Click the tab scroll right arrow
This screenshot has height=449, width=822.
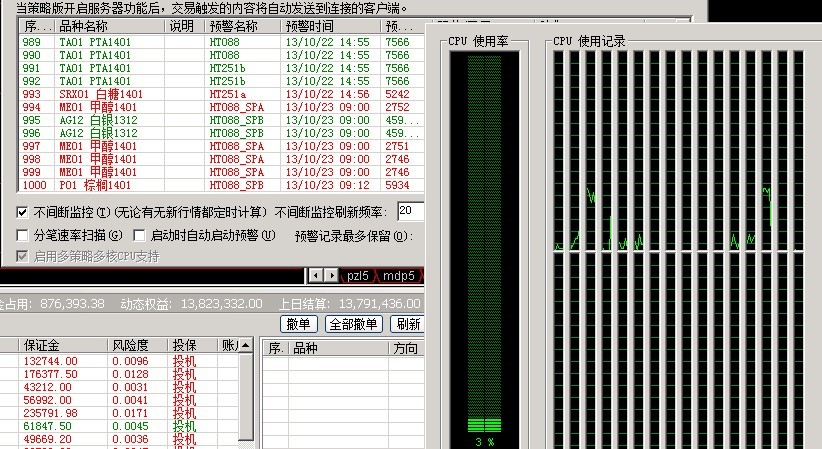point(331,275)
